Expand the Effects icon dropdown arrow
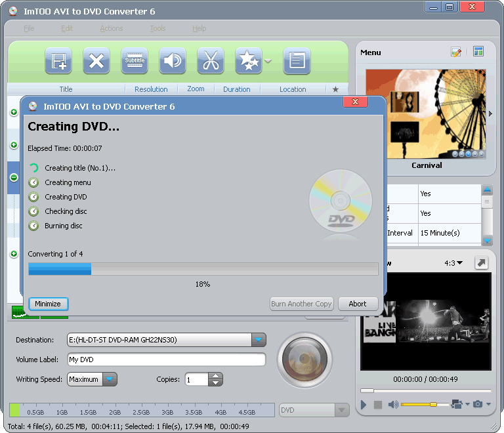The width and height of the screenshot is (504, 433). point(268,61)
